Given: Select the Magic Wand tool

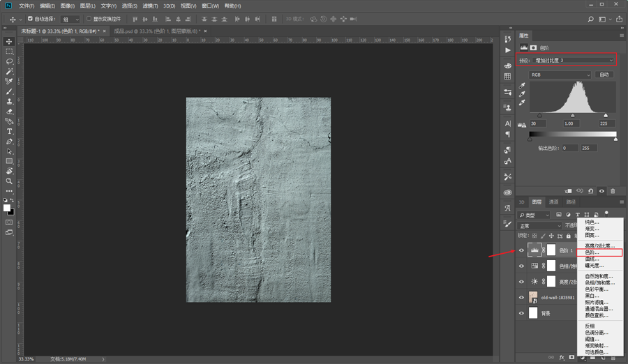Looking at the screenshot, I should 9,71.
